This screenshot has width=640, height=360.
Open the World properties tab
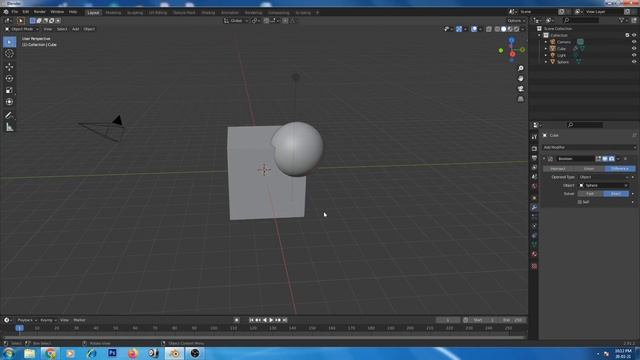coord(534,186)
